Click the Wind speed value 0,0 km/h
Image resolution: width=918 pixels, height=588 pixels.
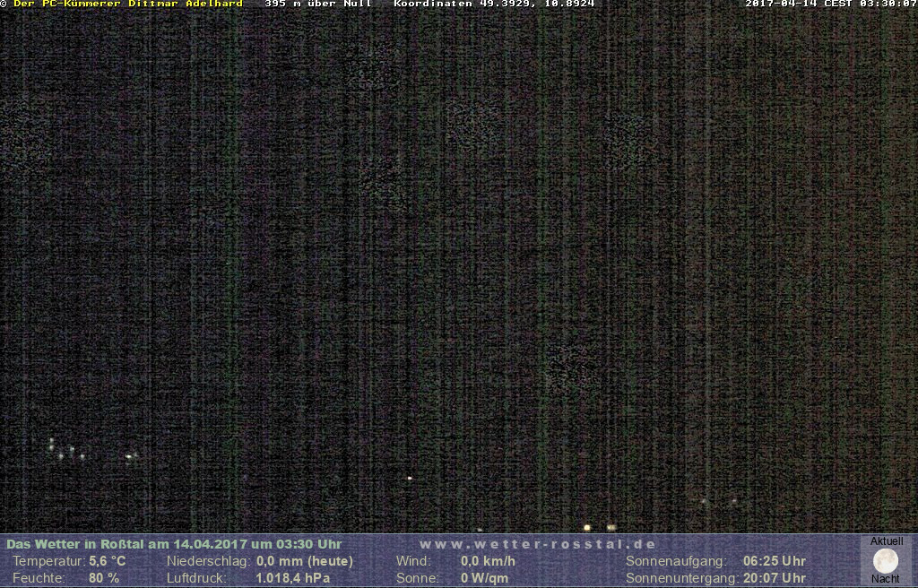488,561
